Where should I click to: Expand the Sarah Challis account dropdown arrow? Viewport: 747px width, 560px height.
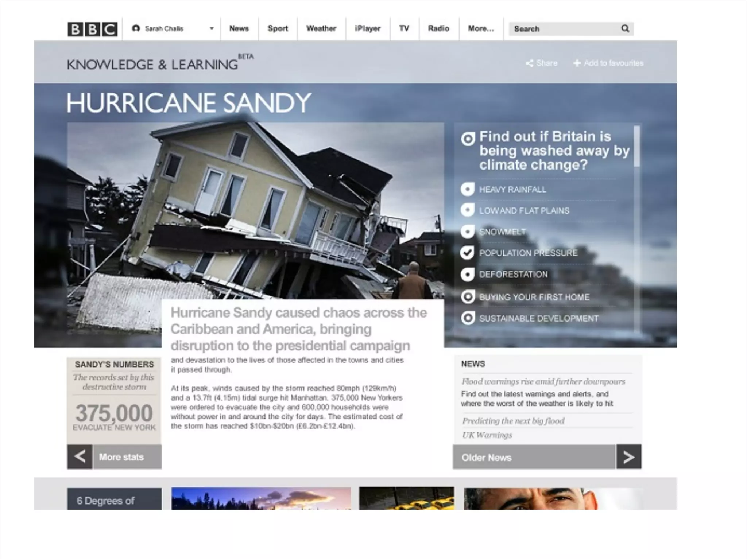click(212, 28)
